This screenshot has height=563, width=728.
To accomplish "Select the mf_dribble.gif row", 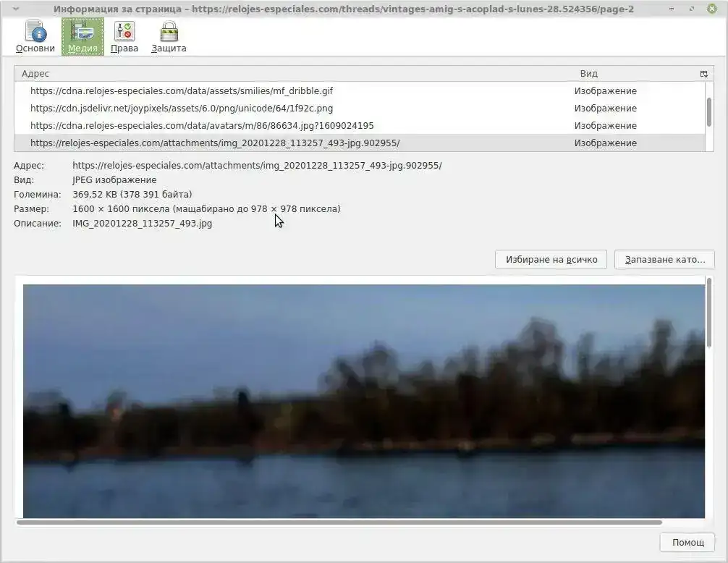I will point(360,91).
